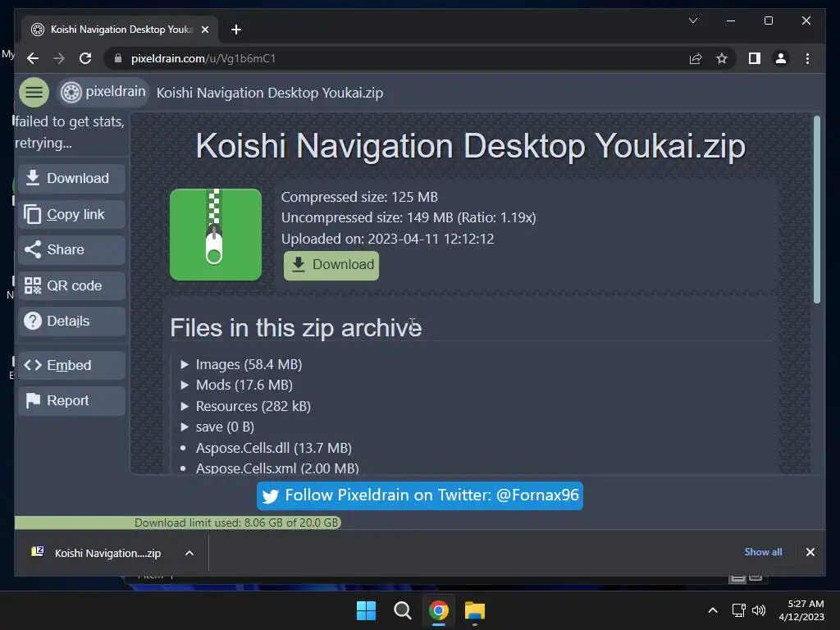Copy link from the sidebar
840x630 pixels.
[72, 214]
